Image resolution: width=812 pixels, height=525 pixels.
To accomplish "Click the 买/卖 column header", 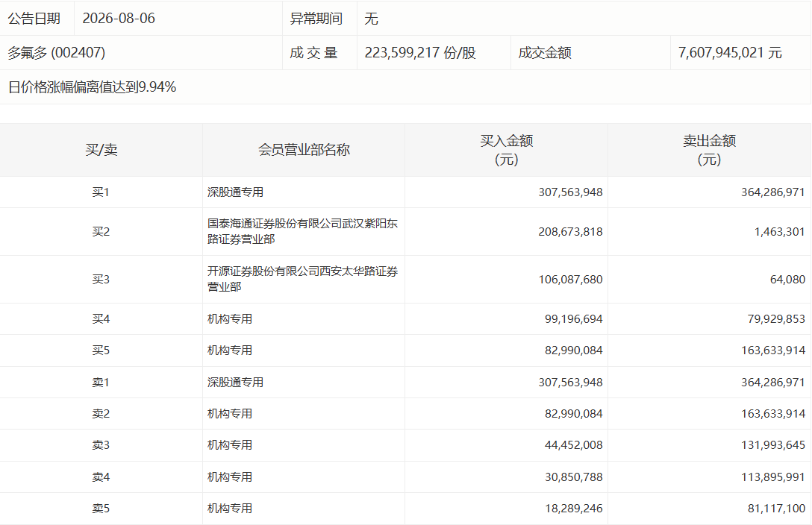I will 101,150.
